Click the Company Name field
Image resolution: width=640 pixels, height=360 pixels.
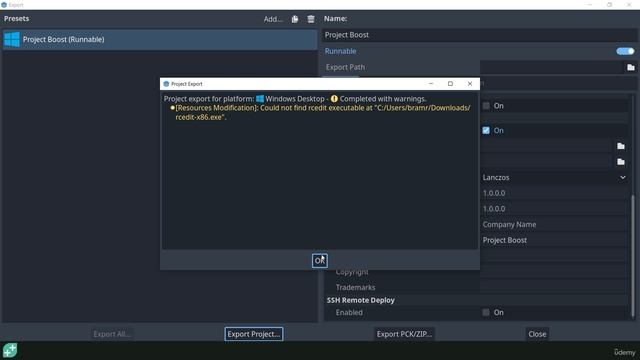(x=554, y=224)
